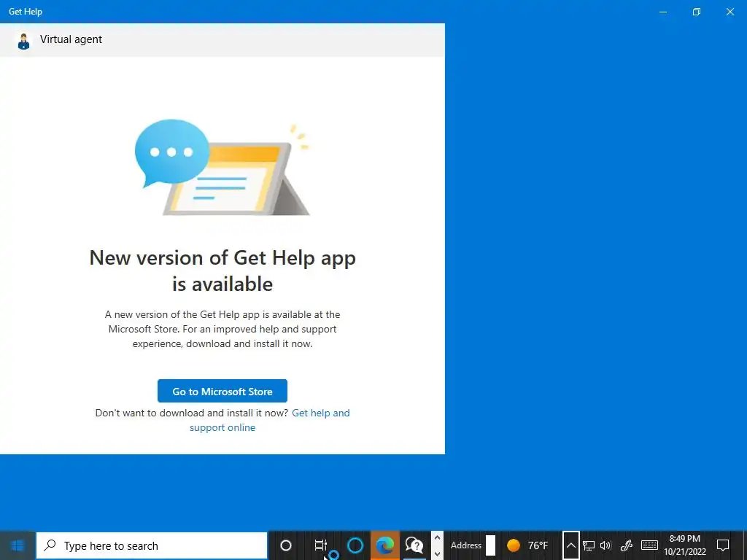Open the volume speaker tray icon

click(x=605, y=545)
